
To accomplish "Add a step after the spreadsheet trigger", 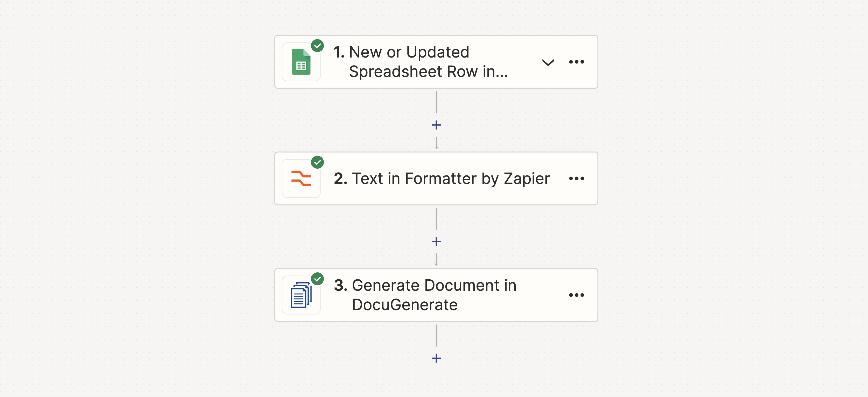I will 436,125.
